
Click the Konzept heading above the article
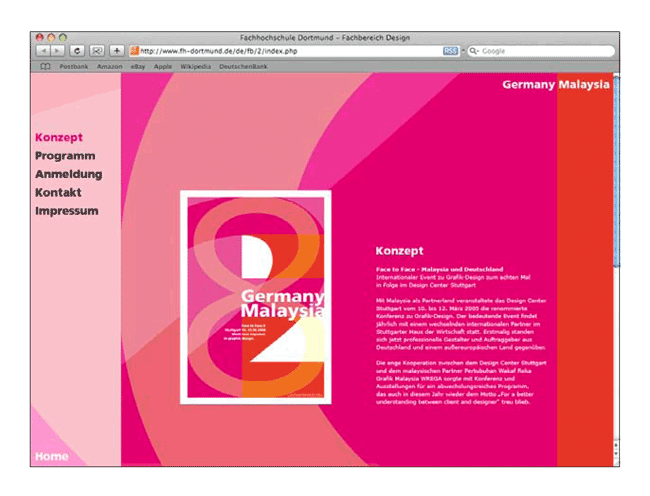[x=399, y=251]
